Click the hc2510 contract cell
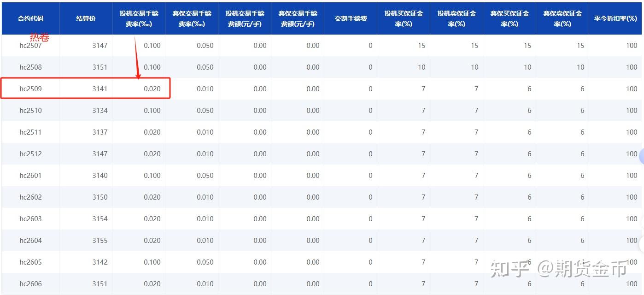The height and width of the screenshot is (295, 644). 30,111
